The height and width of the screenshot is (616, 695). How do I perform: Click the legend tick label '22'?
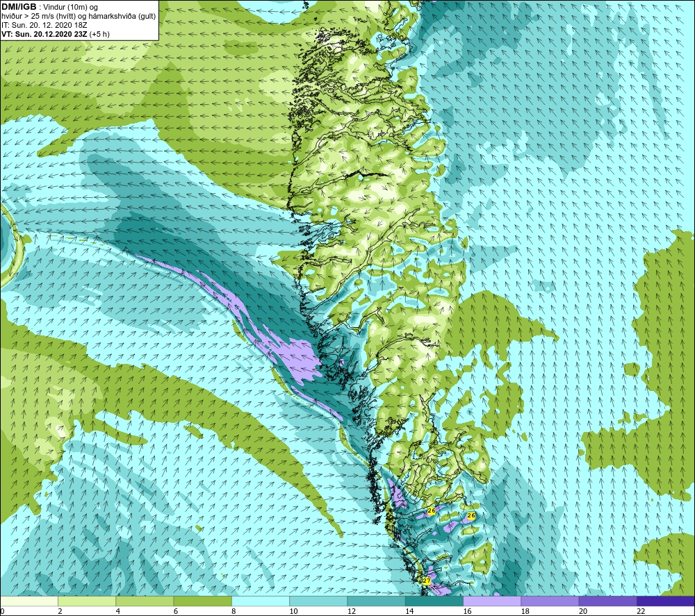(641, 611)
